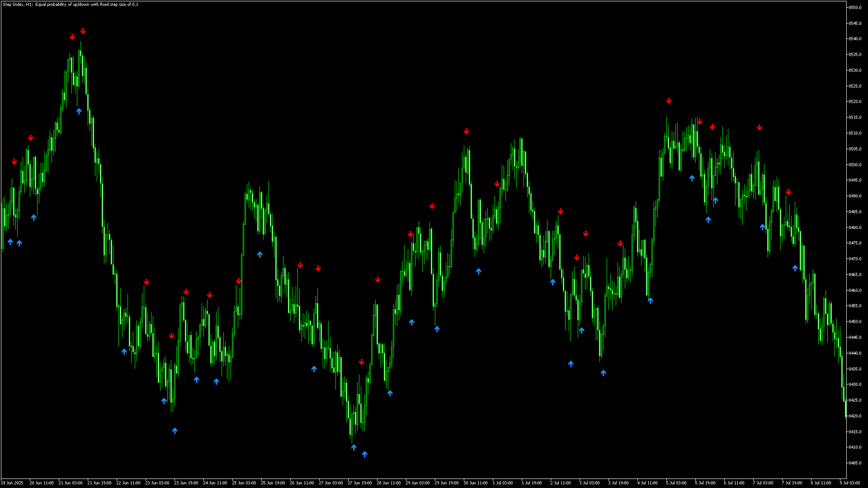
Task: Select the leftmost blue up arrow
Action: [x=10, y=242]
